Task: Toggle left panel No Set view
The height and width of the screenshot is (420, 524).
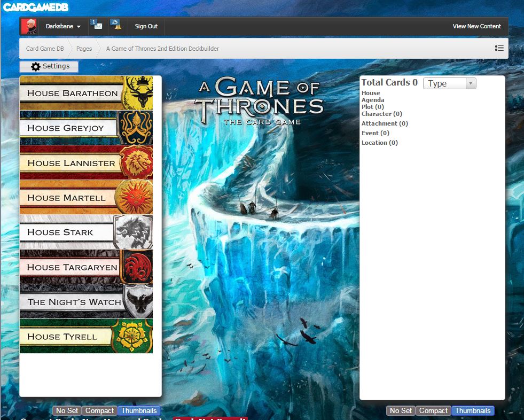Action: tap(67, 410)
